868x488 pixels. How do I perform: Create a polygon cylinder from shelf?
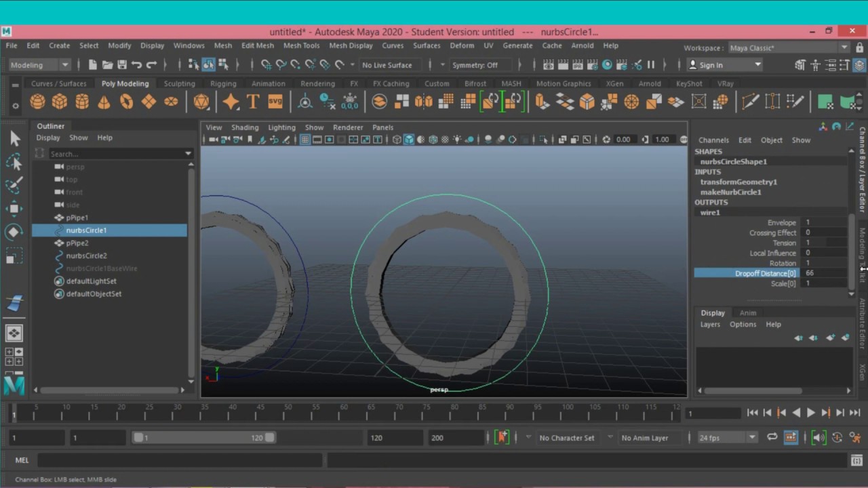click(x=82, y=102)
